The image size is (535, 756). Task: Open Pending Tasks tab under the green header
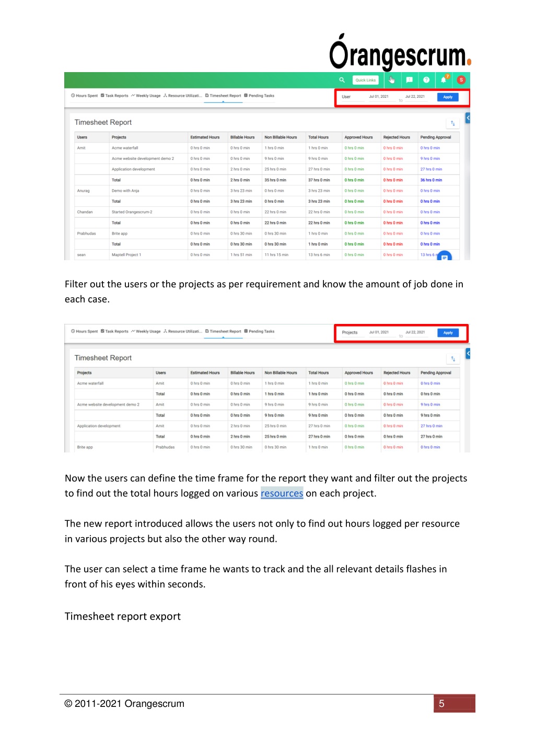click(259, 96)
